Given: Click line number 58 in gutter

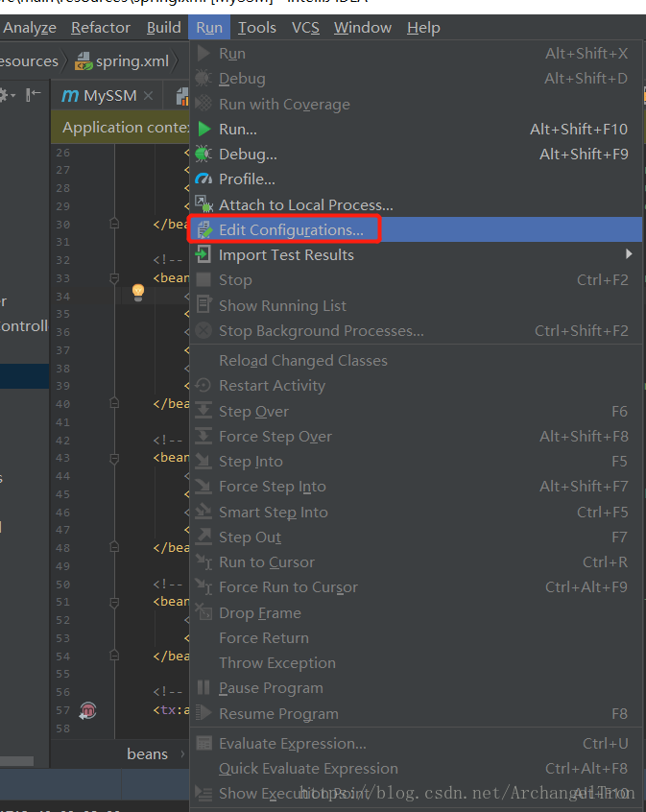Looking at the screenshot, I should 62,728.
